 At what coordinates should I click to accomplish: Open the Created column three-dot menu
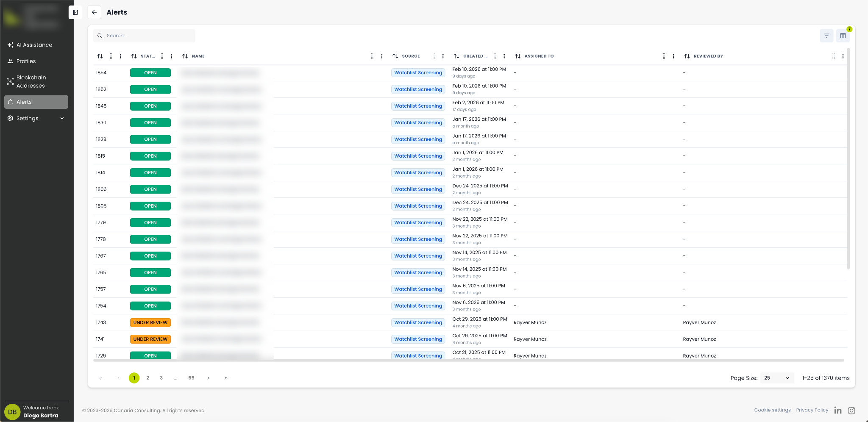[504, 56]
